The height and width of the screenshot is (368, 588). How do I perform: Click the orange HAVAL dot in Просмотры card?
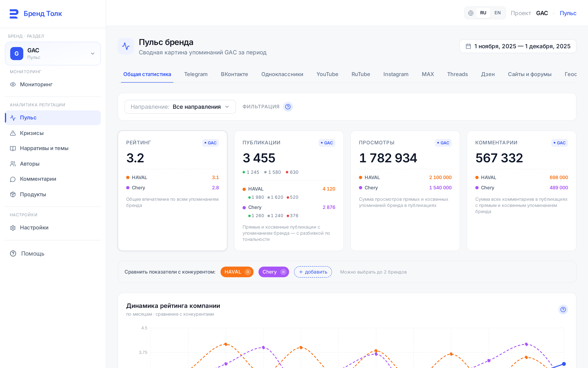tap(361, 178)
